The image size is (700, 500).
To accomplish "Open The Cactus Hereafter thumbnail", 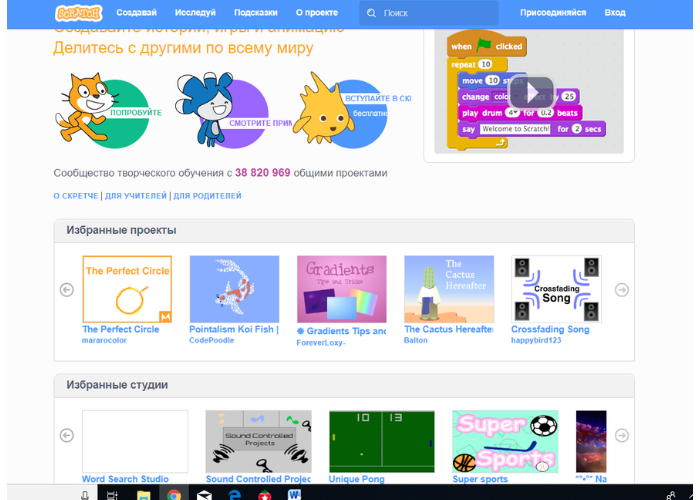I will (449, 289).
